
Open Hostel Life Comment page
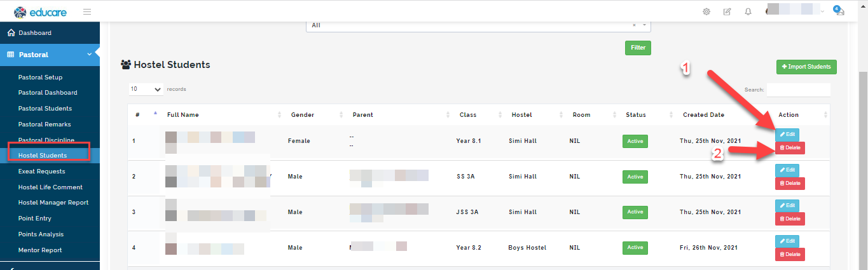(50, 187)
